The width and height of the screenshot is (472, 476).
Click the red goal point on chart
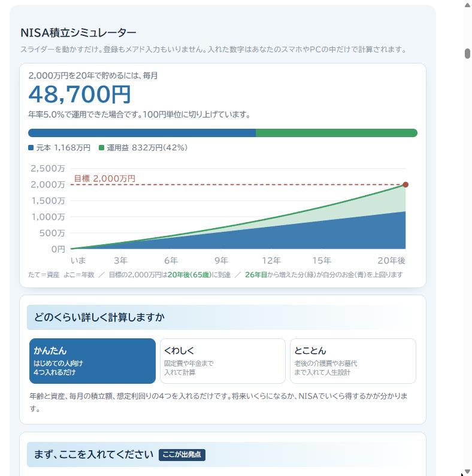406,184
